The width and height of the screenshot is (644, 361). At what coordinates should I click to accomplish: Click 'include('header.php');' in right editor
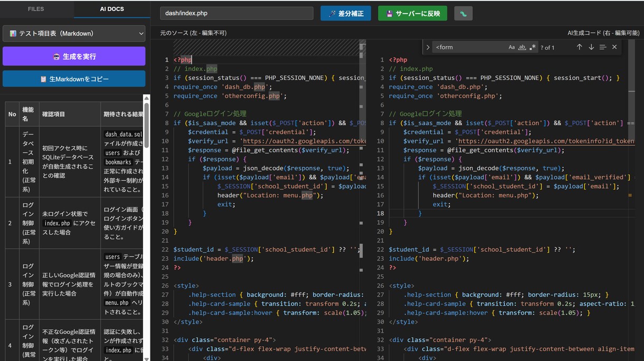coord(429,259)
